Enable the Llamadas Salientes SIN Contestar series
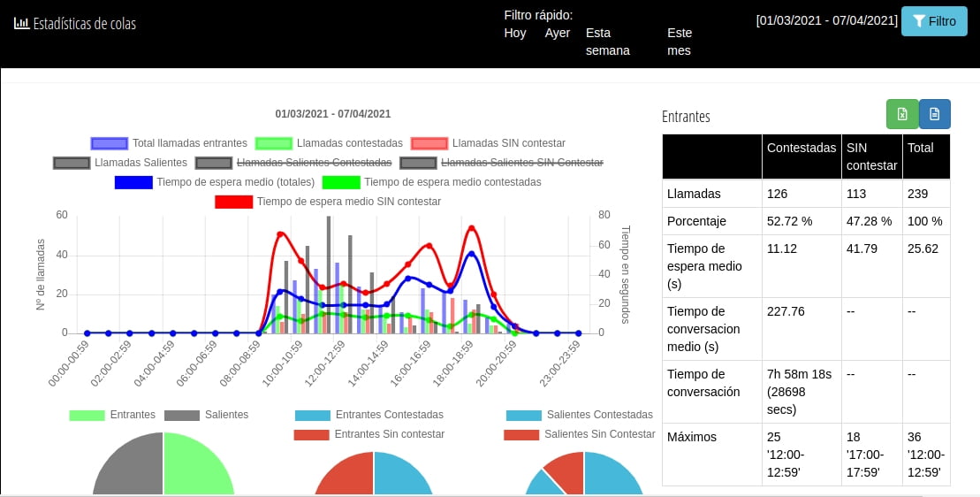The width and height of the screenshot is (980, 497). pyautogui.click(x=502, y=163)
